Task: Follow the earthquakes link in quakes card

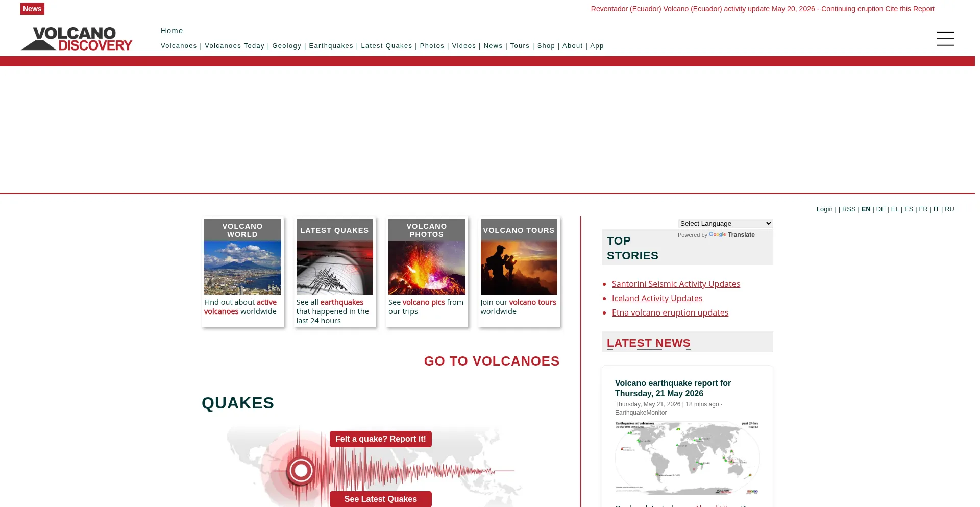Action: point(342,302)
